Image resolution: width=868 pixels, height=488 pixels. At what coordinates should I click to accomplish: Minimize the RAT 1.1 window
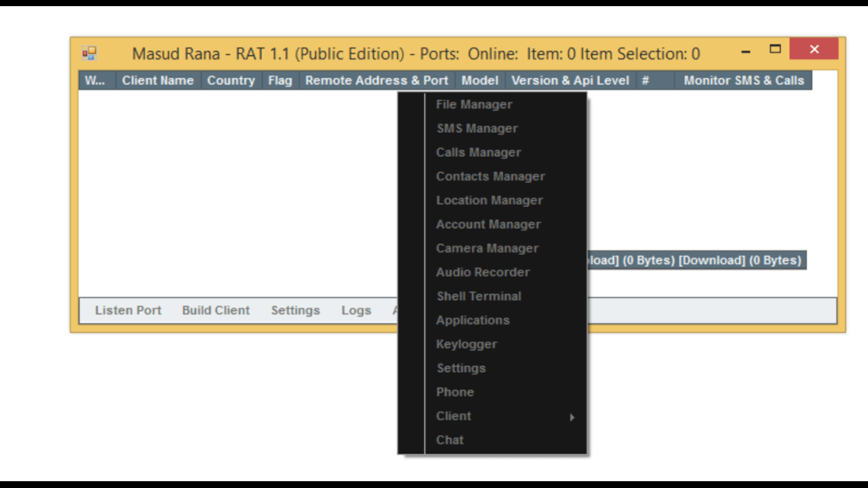[x=746, y=51]
